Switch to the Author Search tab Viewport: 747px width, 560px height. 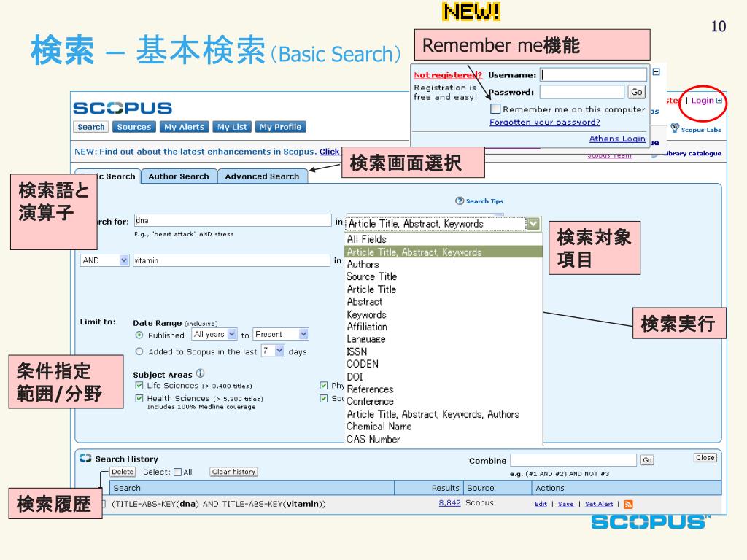pos(179,176)
